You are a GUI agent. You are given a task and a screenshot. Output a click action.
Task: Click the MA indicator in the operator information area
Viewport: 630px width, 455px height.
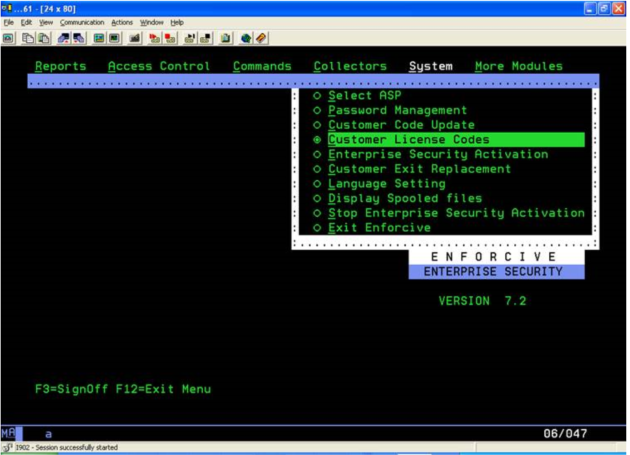pyautogui.click(x=8, y=434)
